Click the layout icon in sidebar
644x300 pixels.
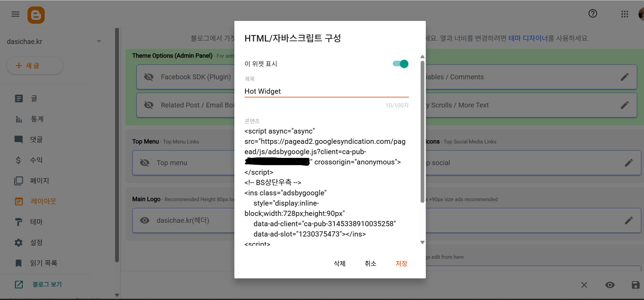click(19, 201)
